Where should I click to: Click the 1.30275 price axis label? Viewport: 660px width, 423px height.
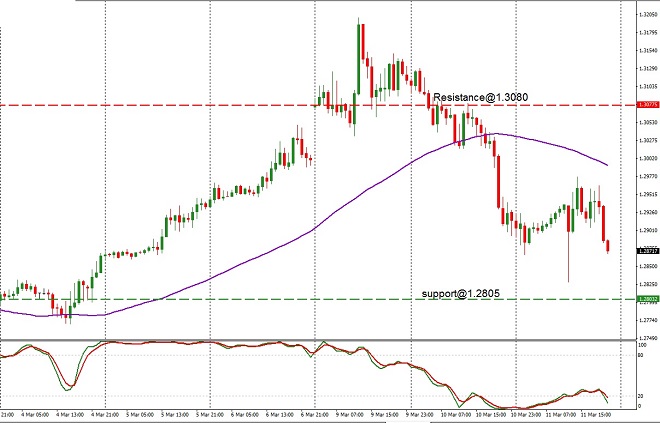[648, 140]
